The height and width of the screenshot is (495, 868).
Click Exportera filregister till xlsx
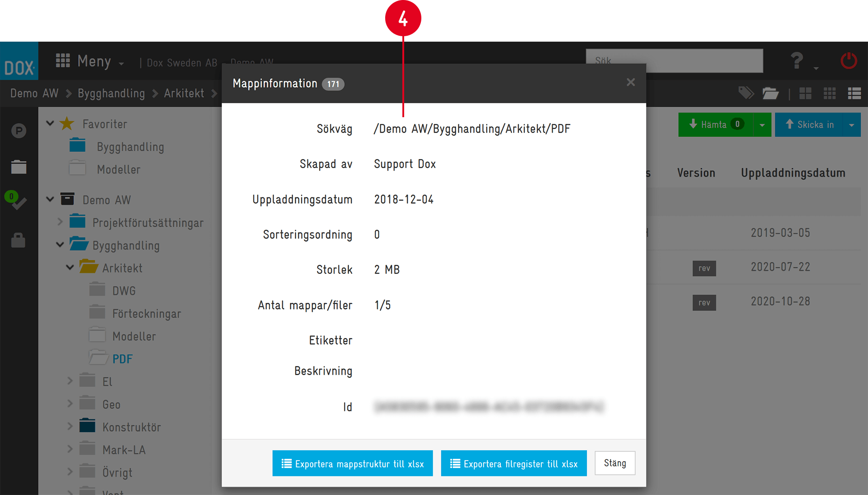coord(514,463)
